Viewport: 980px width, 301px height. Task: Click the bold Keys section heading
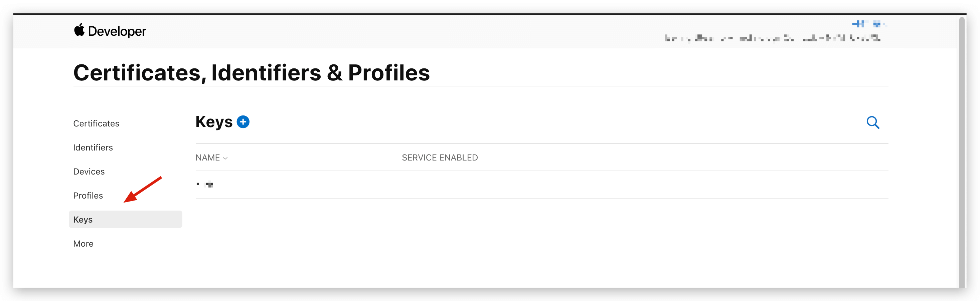click(x=214, y=122)
